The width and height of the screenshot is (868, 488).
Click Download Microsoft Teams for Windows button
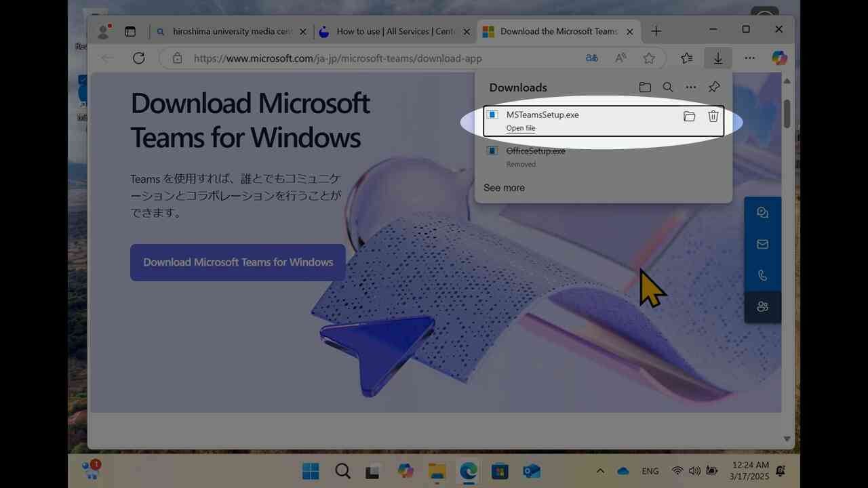point(238,262)
